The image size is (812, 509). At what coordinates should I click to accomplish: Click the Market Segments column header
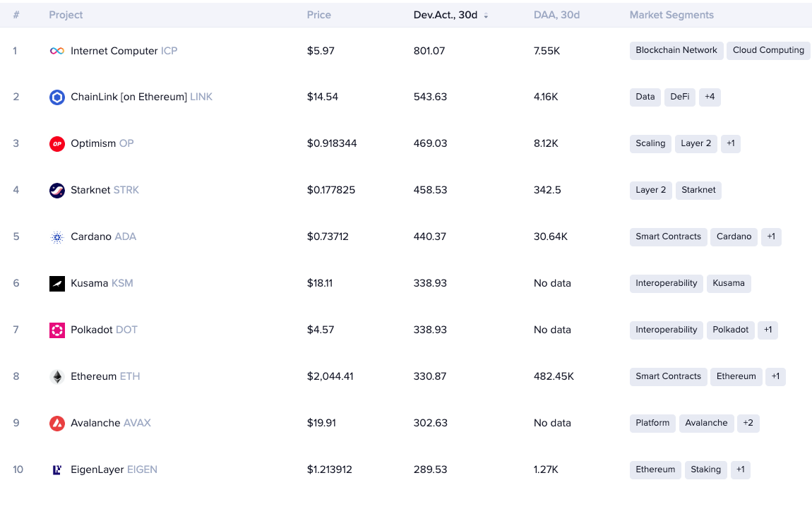[x=671, y=15]
